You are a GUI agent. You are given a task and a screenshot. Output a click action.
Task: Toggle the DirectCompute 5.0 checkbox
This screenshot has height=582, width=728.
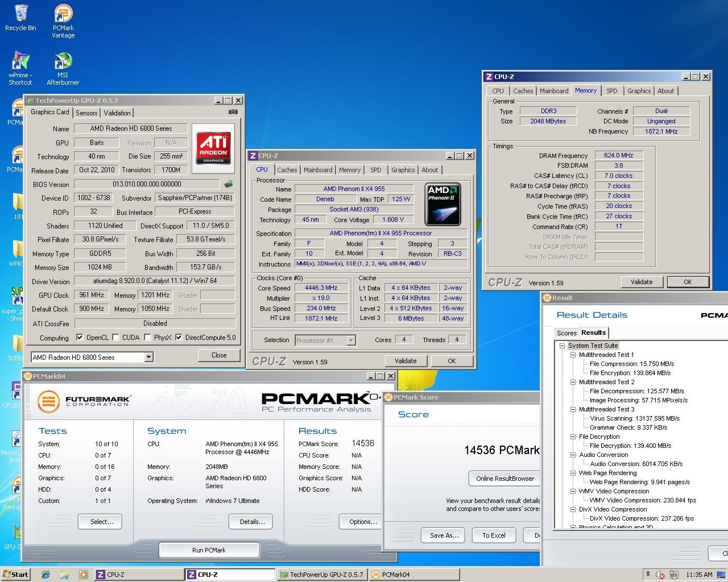pyautogui.click(x=179, y=337)
